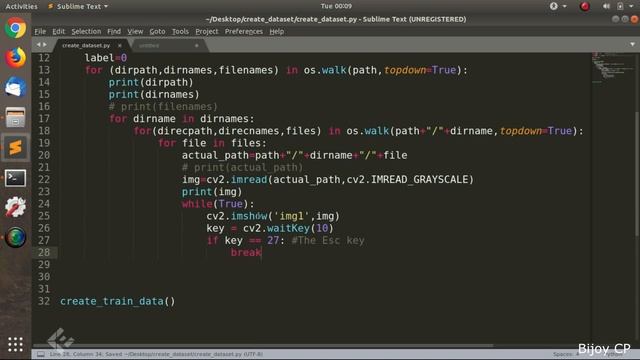Click the red recording indicator in top bar
The image size is (640, 360).
coord(585,6)
